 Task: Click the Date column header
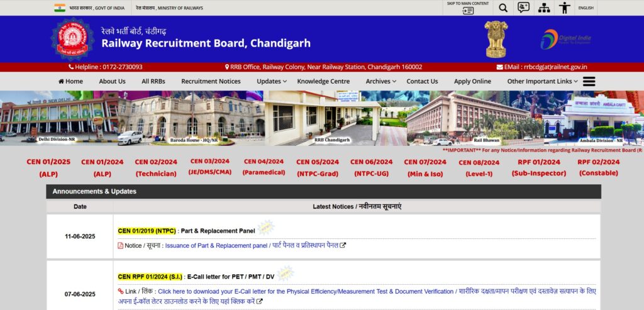pyautogui.click(x=80, y=206)
